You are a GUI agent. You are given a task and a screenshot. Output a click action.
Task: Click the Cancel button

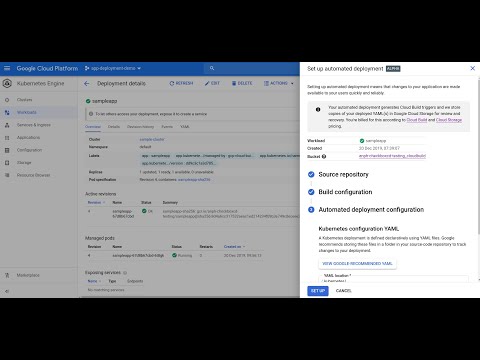pyautogui.click(x=343, y=291)
